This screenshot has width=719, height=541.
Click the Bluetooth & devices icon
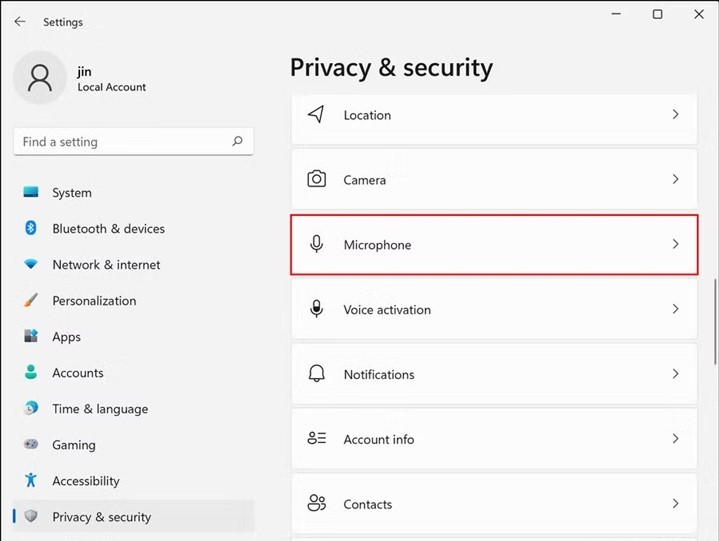click(x=31, y=229)
